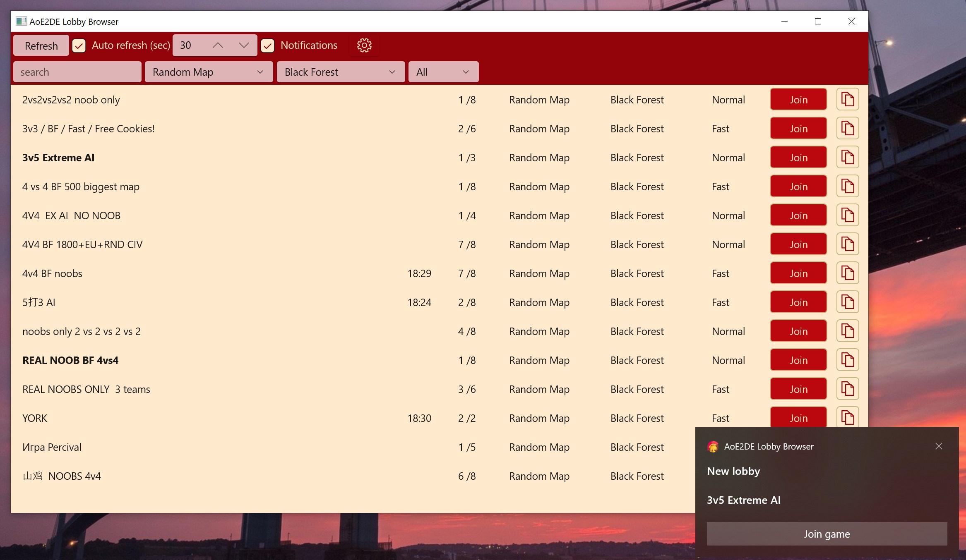The height and width of the screenshot is (560, 966).
Task: Click Join game in the notification
Action: [827, 534]
